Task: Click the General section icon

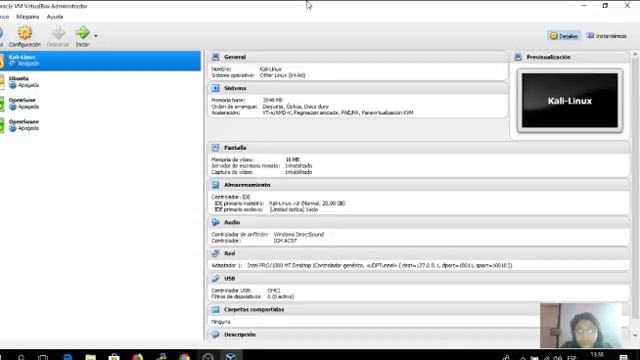Action: (x=216, y=57)
